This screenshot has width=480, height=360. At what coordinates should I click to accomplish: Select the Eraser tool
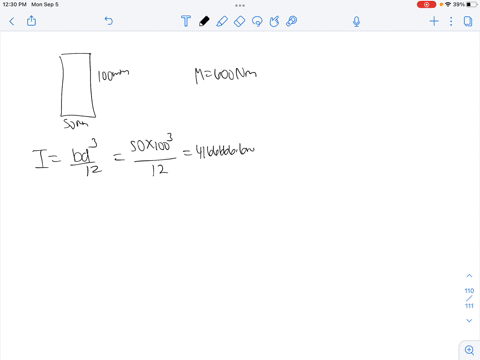[239, 21]
